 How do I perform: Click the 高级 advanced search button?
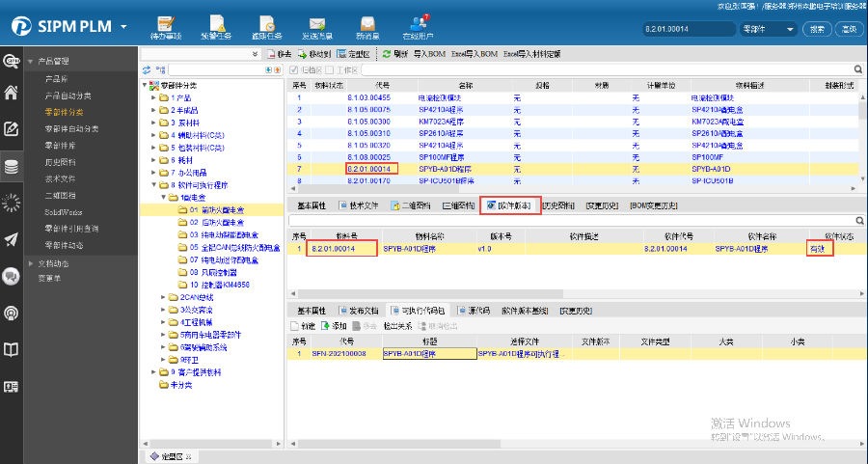click(x=849, y=30)
